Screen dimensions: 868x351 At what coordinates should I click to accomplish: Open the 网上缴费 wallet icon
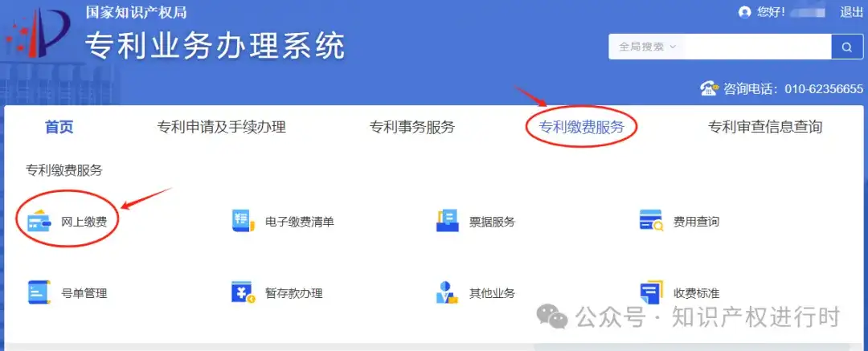click(39, 222)
